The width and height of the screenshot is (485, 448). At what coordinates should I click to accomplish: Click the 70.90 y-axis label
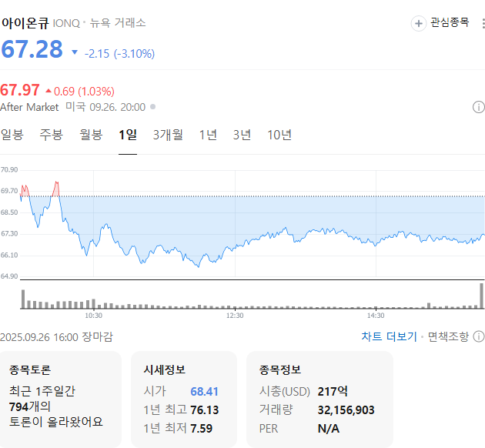9,170
